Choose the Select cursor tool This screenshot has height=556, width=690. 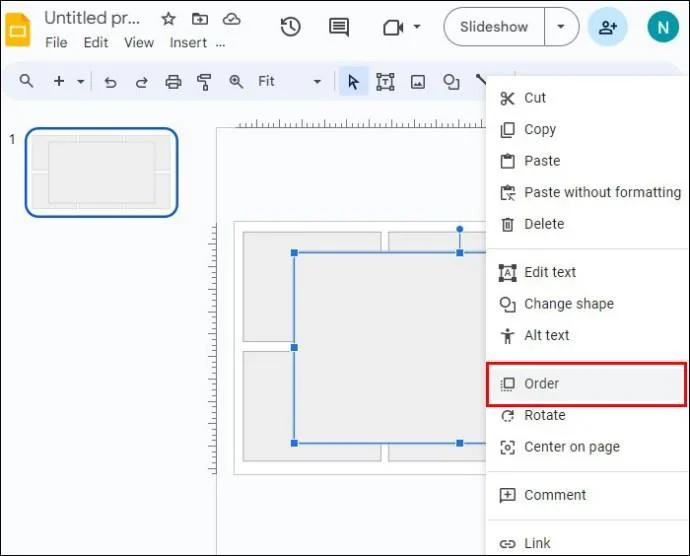[353, 82]
